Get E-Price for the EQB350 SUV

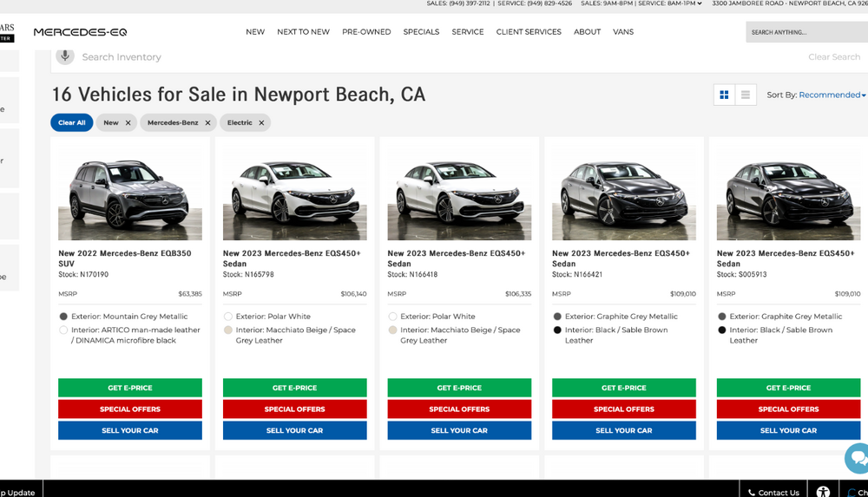pos(130,388)
